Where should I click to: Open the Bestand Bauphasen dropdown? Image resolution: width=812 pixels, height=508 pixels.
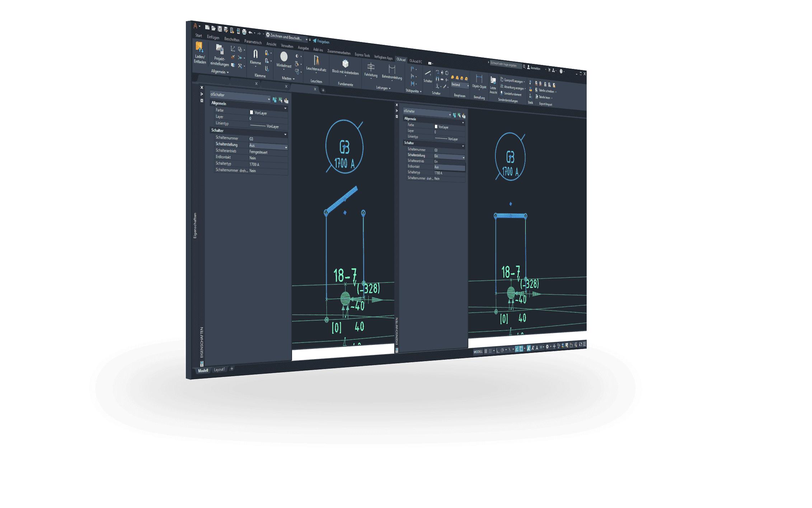(x=468, y=86)
